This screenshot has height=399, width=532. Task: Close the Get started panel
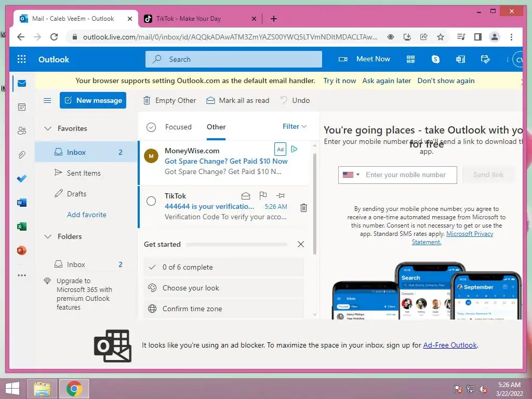[301, 244]
